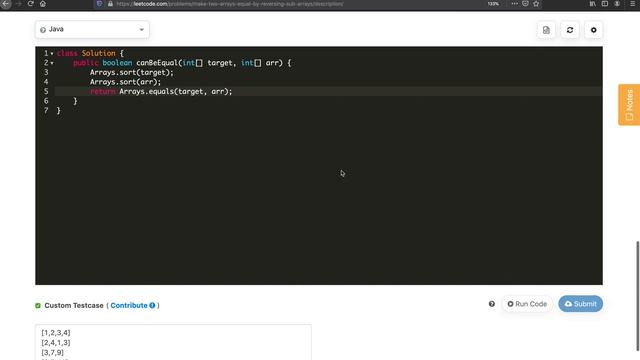Open the Java language dropdown
The height and width of the screenshot is (360, 640).
click(92, 29)
